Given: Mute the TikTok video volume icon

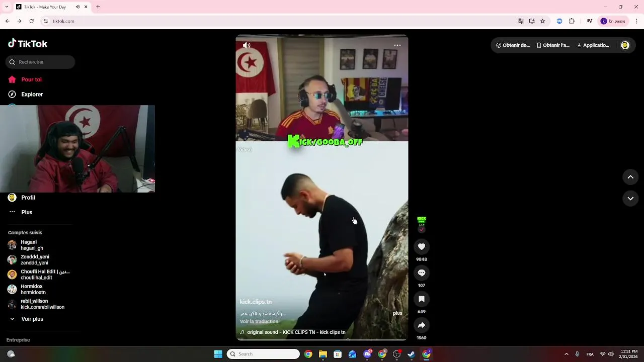Looking at the screenshot, I should click(x=247, y=45).
